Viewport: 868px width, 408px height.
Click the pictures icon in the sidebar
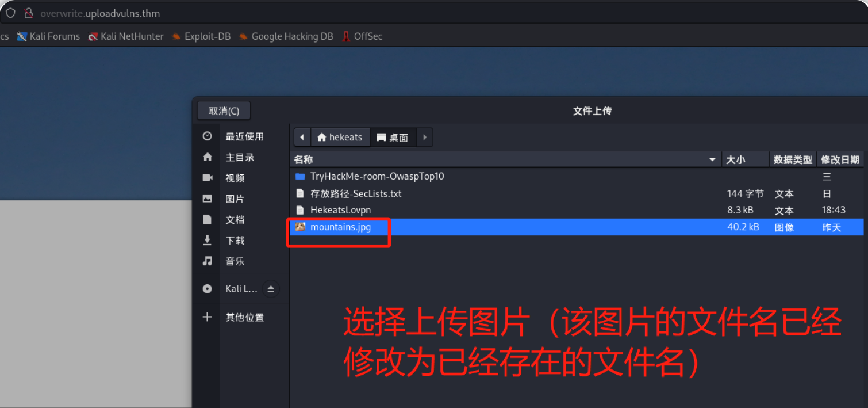tap(208, 199)
